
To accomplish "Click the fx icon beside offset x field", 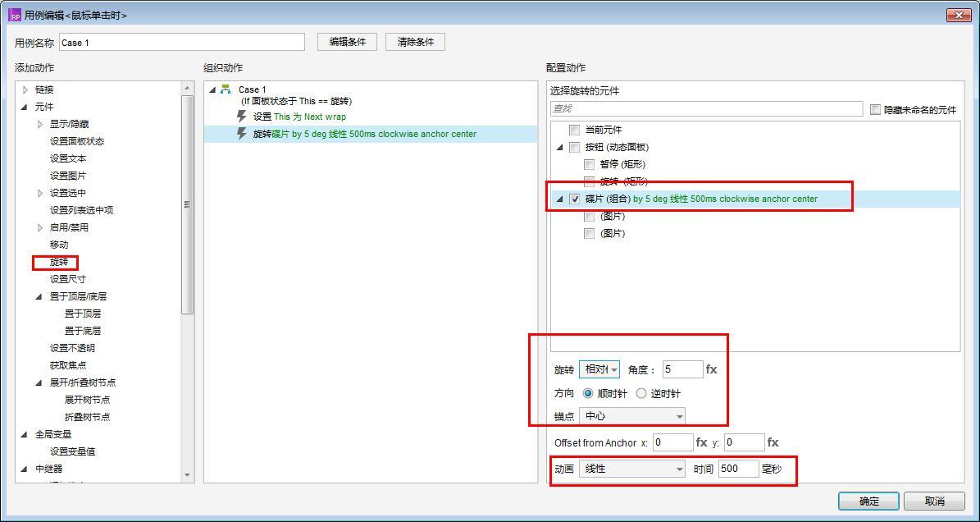I will coord(702,442).
